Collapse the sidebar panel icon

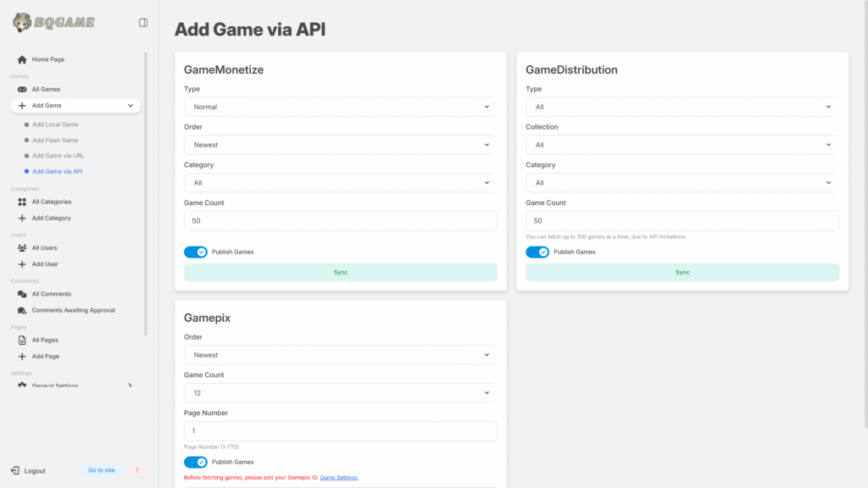click(142, 23)
